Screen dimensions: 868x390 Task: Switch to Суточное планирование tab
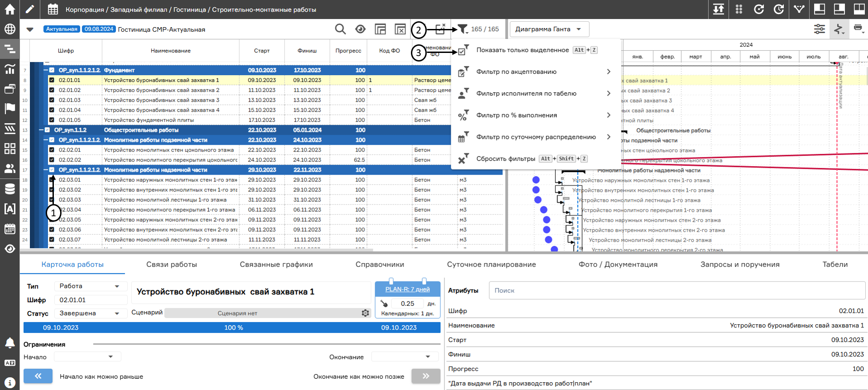point(491,264)
